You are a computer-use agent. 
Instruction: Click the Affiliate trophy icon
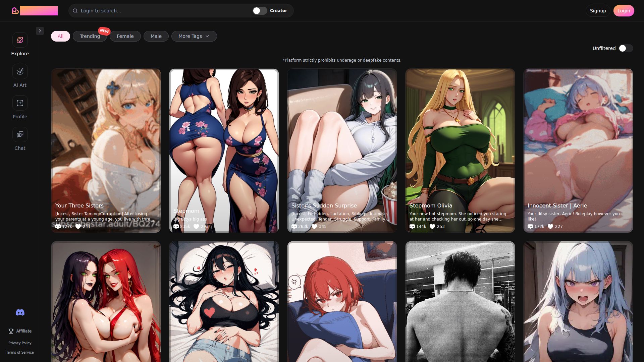coord(11,331)
